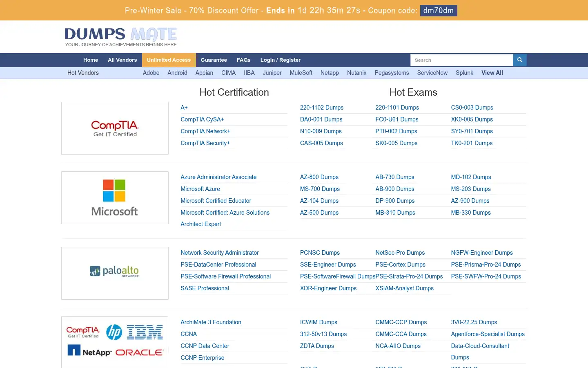Viewport: 588px width, 368px height.
Task: Open the All Vendors menu
Action: pos(122,60)
